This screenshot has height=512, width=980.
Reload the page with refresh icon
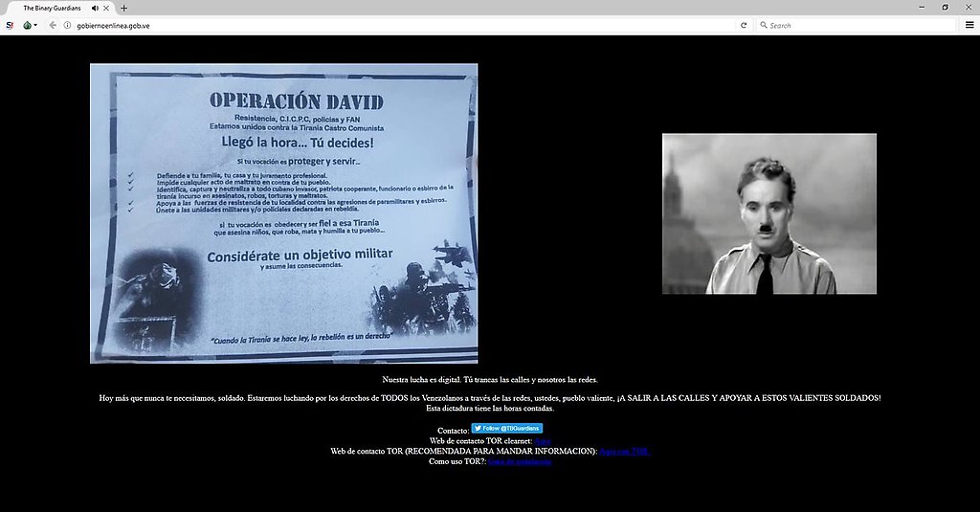pos(744,25)
